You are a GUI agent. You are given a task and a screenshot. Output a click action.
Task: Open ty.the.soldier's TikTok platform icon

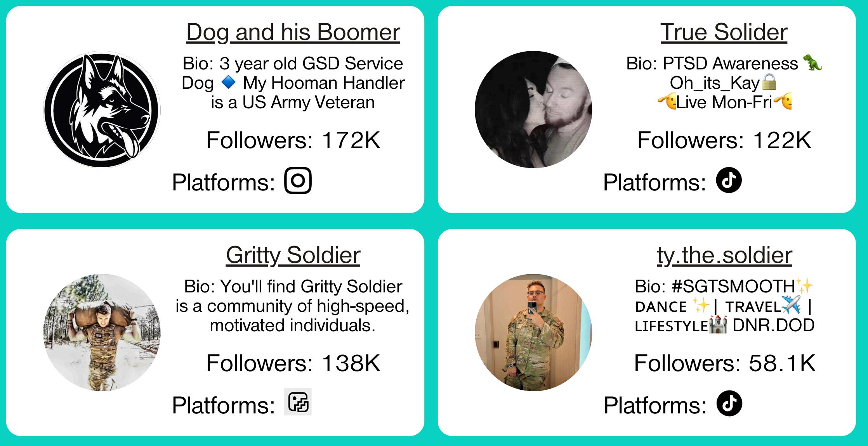729,403
